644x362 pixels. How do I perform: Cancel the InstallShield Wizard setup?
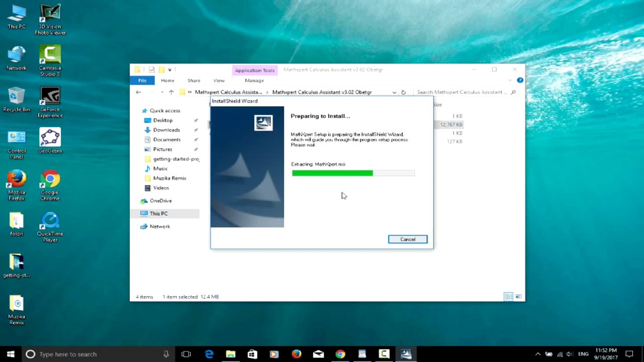[x=408, y=239]
